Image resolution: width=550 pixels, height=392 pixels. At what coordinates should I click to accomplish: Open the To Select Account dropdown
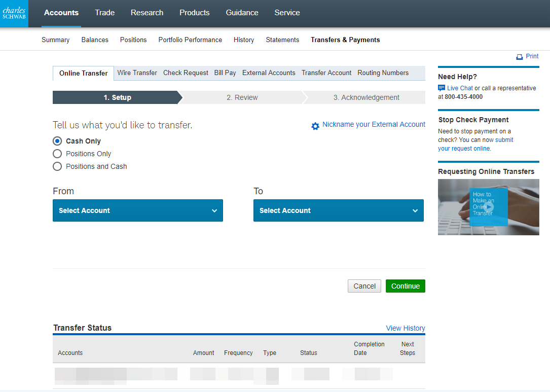pyautogui.click(x=338, y=210)
